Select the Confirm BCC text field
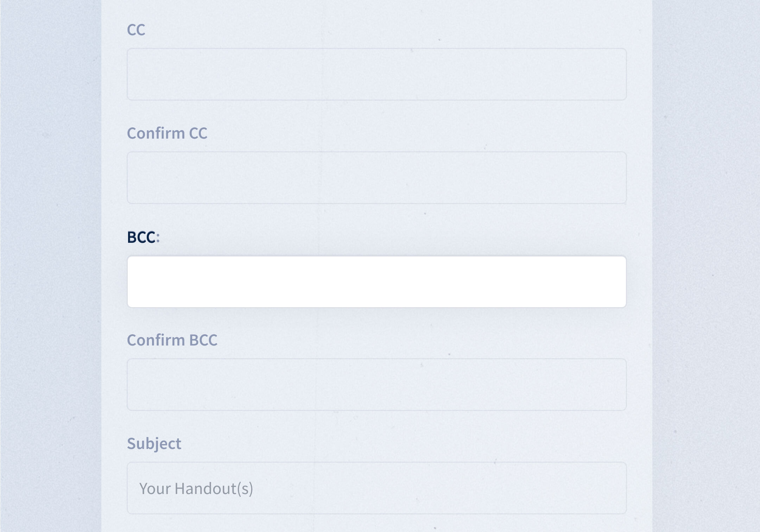 (376, 385)
